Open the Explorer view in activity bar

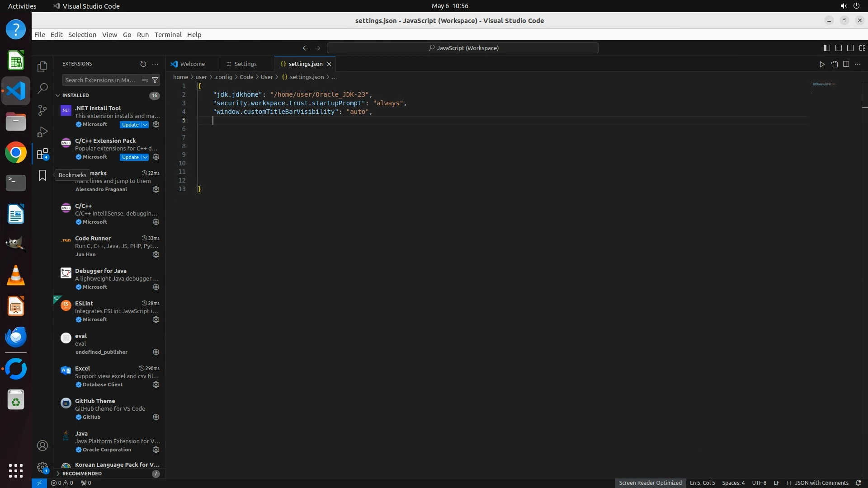pyautogui.click(x=42, y=67)
